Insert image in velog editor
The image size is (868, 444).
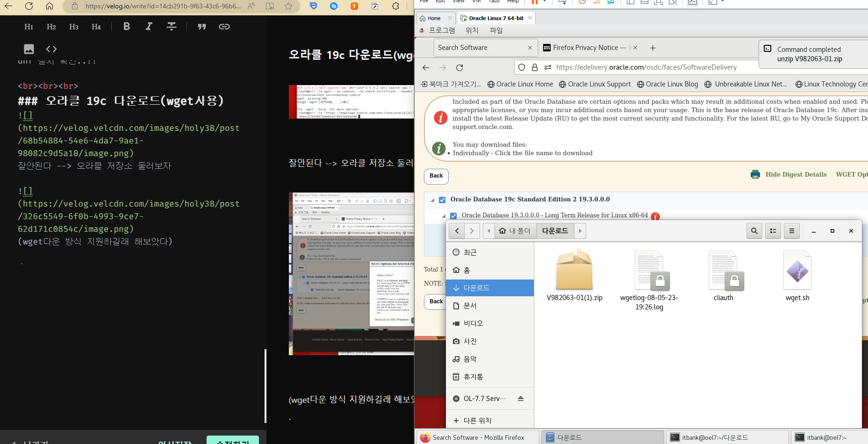(29, 49)
